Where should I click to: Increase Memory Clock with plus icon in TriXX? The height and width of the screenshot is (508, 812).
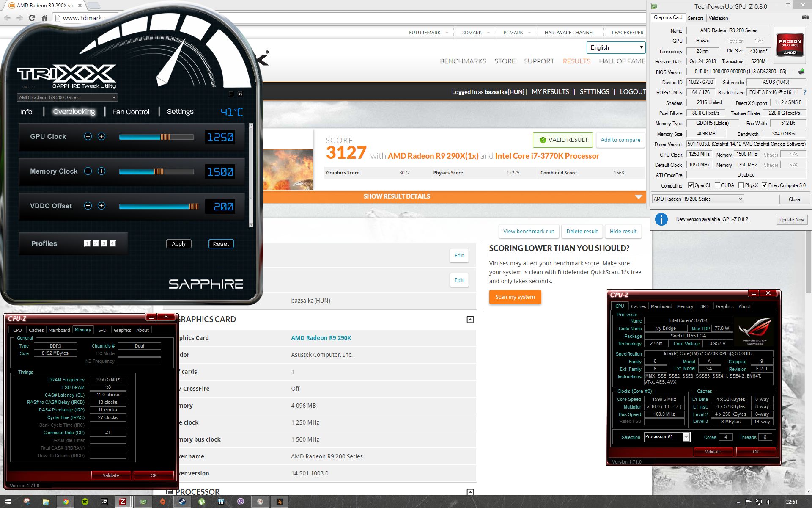pyautogui.click(x=101, y=171)
